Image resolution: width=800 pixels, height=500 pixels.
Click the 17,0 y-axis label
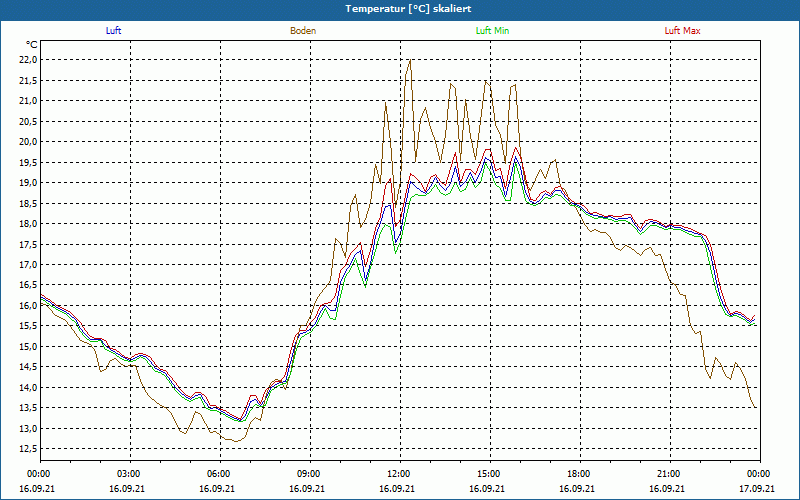tap(30, 264)
